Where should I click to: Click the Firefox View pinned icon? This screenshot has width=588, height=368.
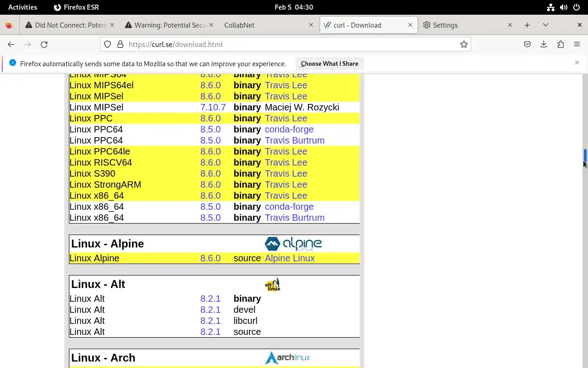(x=9, y=25)
